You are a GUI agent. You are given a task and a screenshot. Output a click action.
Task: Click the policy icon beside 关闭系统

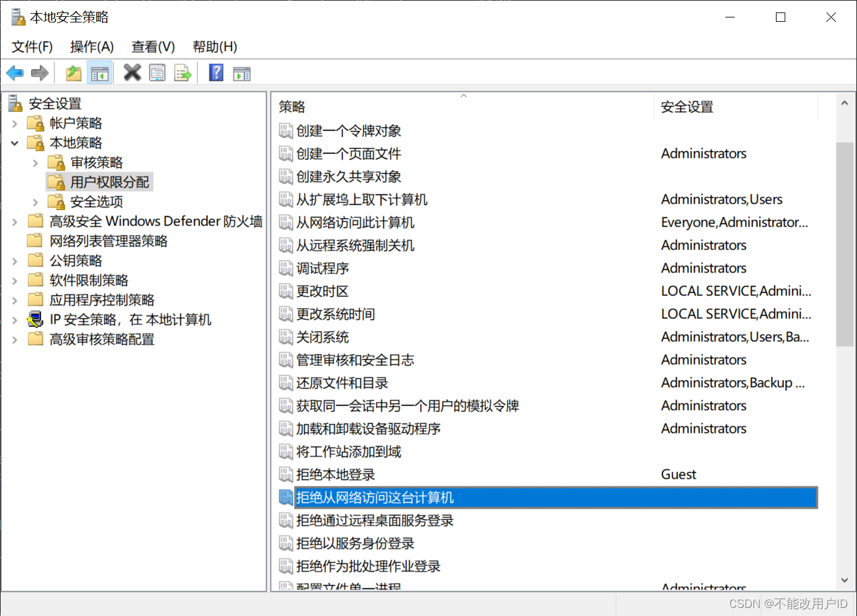point(286,337)
